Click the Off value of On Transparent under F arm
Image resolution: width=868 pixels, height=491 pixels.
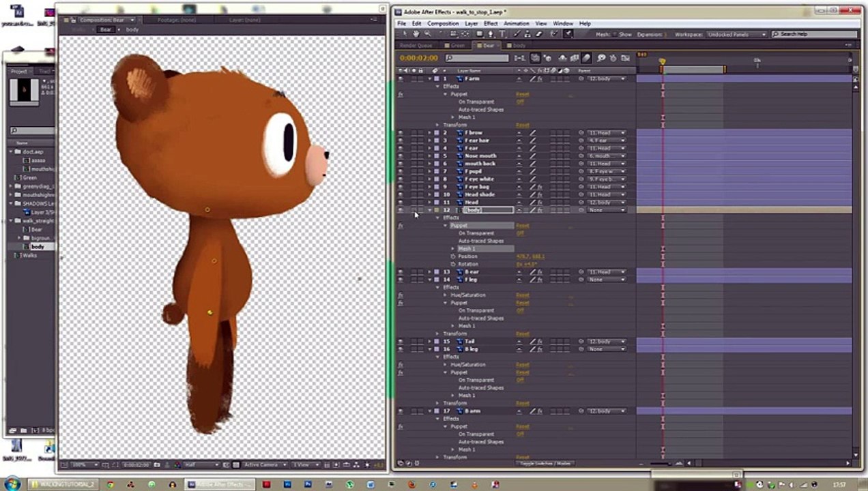[519, 102]
